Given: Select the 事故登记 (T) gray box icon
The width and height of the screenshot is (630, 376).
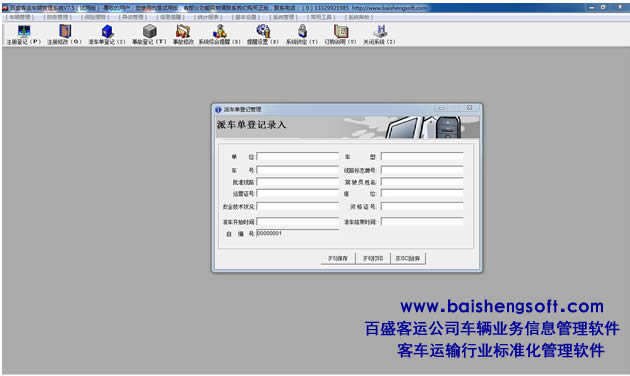Looking at the screenshot, I should (x=149, y=34).
